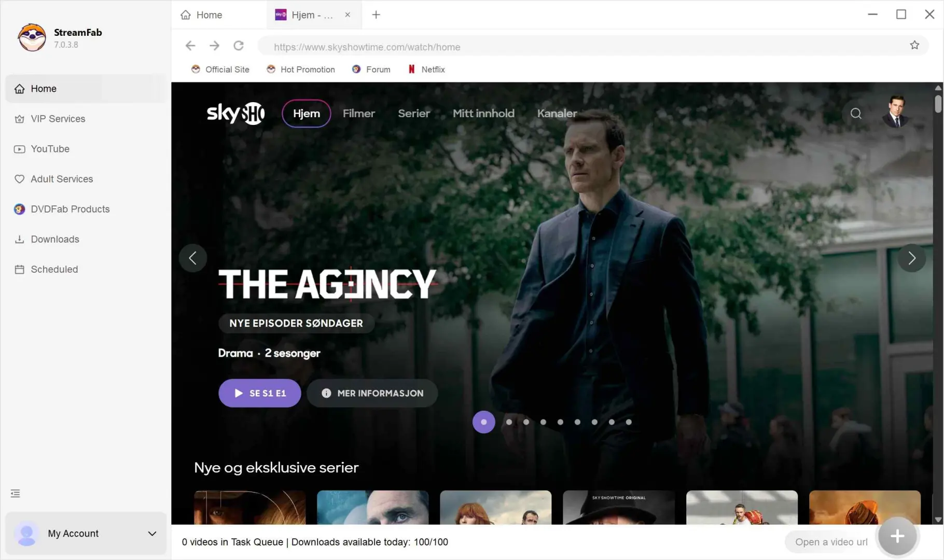
Task: Select the Hjem navigation item
Action: (307, 114)
